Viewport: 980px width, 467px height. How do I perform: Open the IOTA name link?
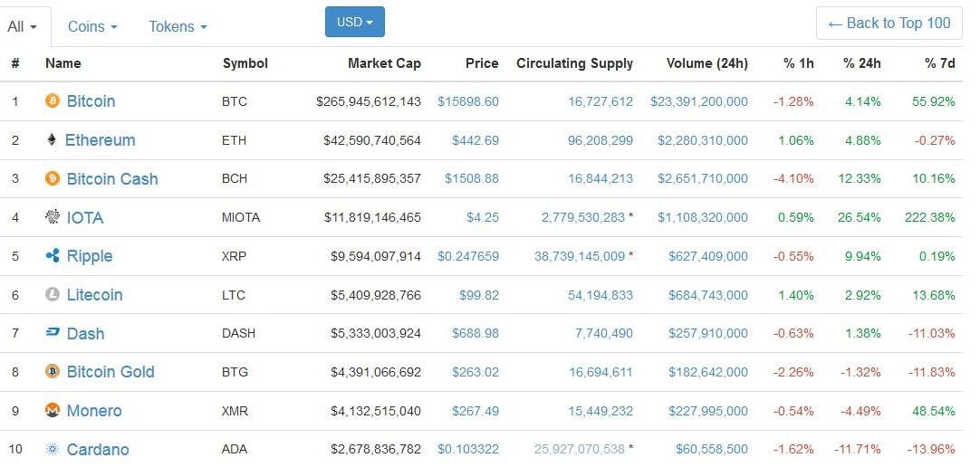(85, 217)
